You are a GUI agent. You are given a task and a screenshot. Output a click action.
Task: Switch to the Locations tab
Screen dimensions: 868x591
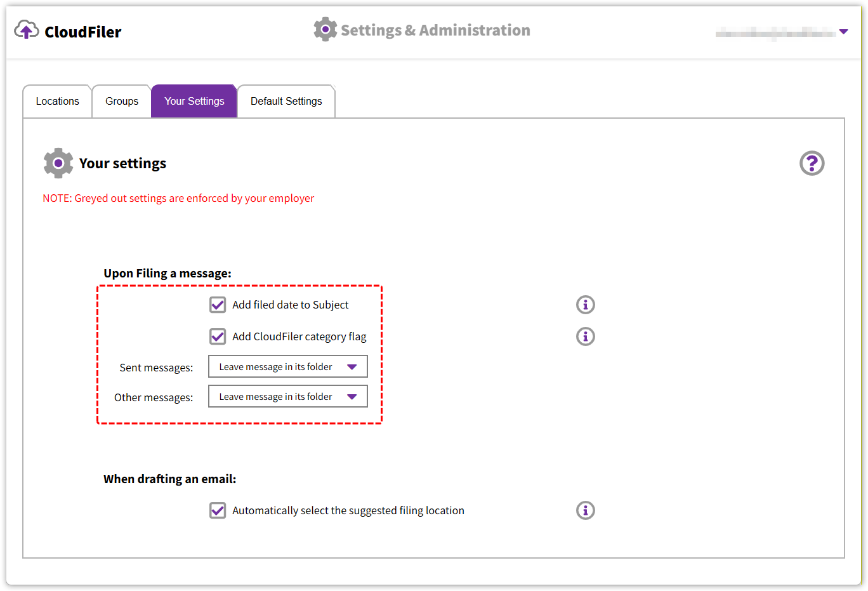pos(57,102)
